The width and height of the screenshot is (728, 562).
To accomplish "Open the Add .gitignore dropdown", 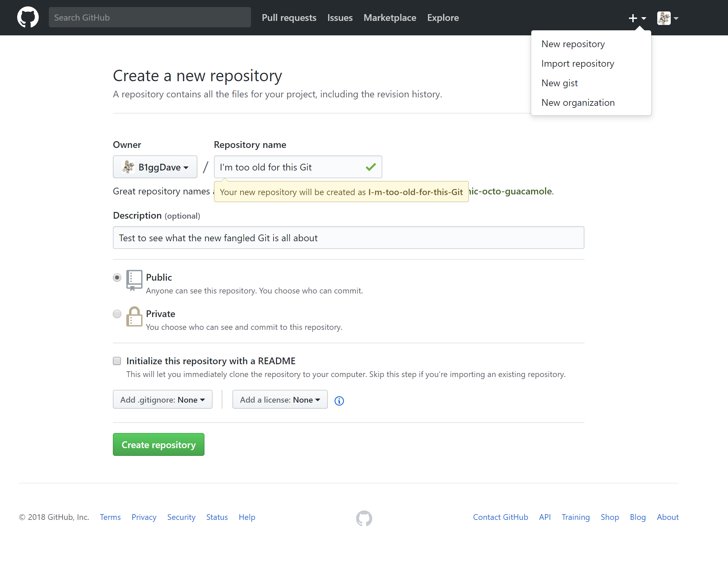I will (163, 400).
